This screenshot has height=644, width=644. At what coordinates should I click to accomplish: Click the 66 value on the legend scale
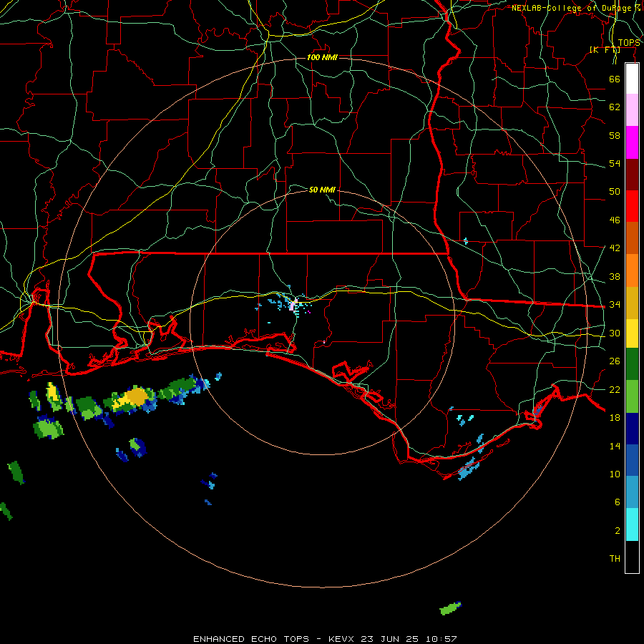pos(615,79)
